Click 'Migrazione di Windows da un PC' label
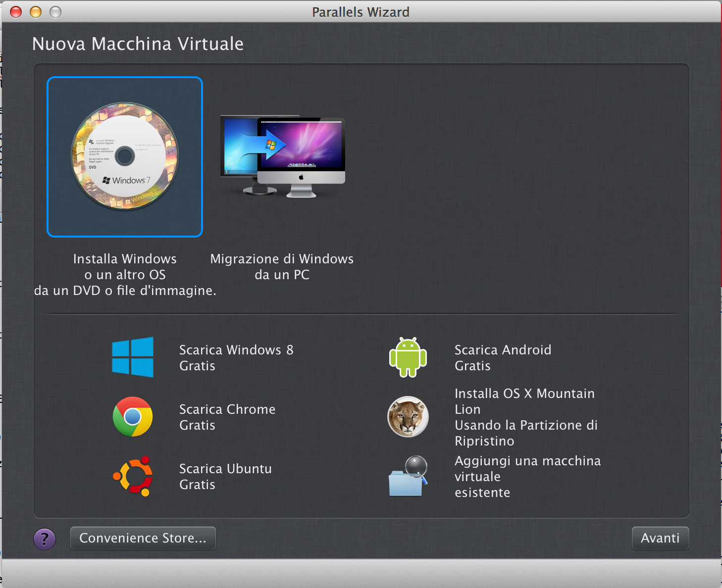Screen dimensions: 722x588 282,266
